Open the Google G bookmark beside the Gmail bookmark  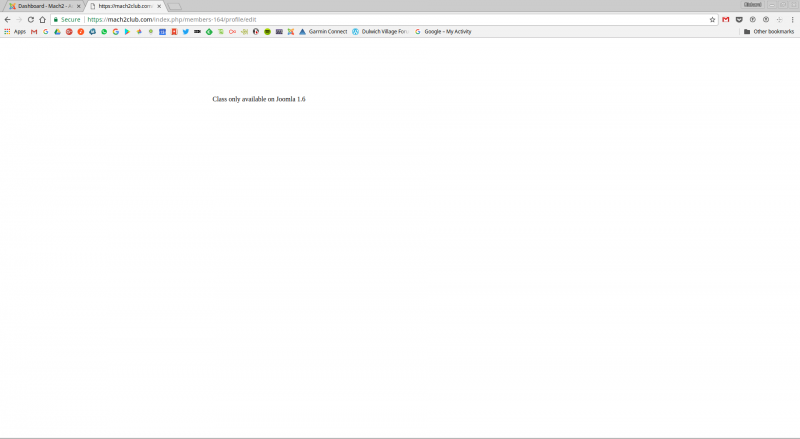tap(45, 32)
